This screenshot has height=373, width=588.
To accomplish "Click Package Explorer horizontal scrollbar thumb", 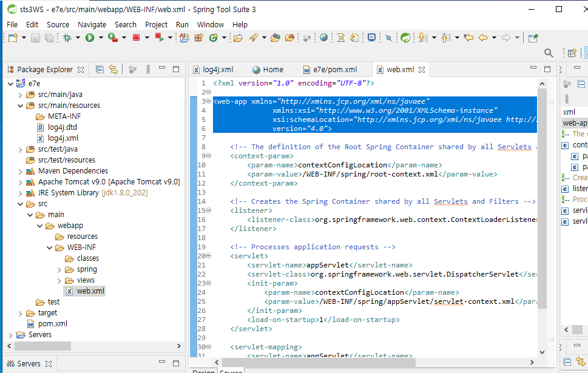I will click(x=42, y=346).
